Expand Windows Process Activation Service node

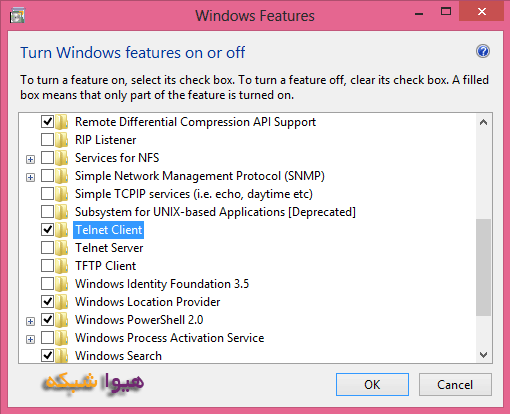[x=30, y=339]
